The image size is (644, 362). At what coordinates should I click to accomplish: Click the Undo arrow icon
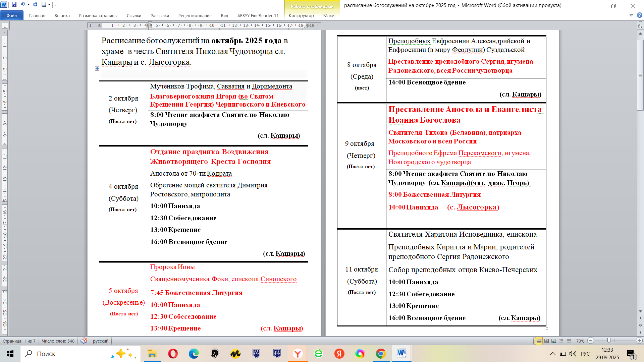22,5
